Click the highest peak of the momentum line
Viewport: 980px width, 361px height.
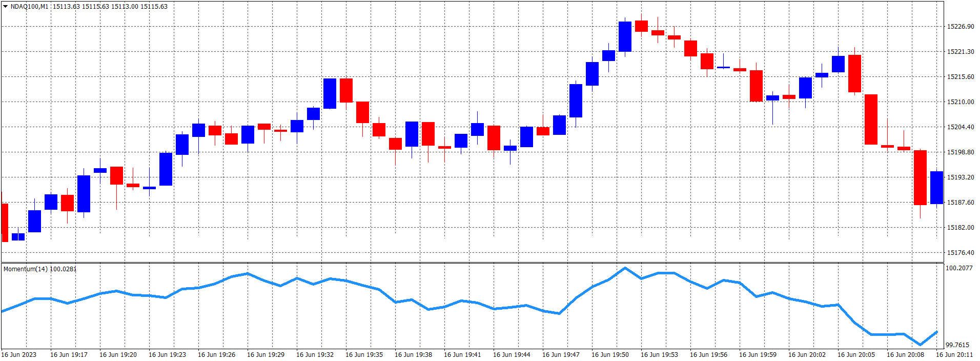[x=625, y=268]
